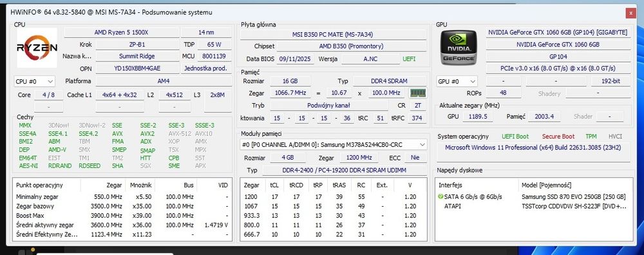Screen dimensions: 644x255
Task: Click the 'tRAS' column header in the timings table
Action: coord(339,185)
